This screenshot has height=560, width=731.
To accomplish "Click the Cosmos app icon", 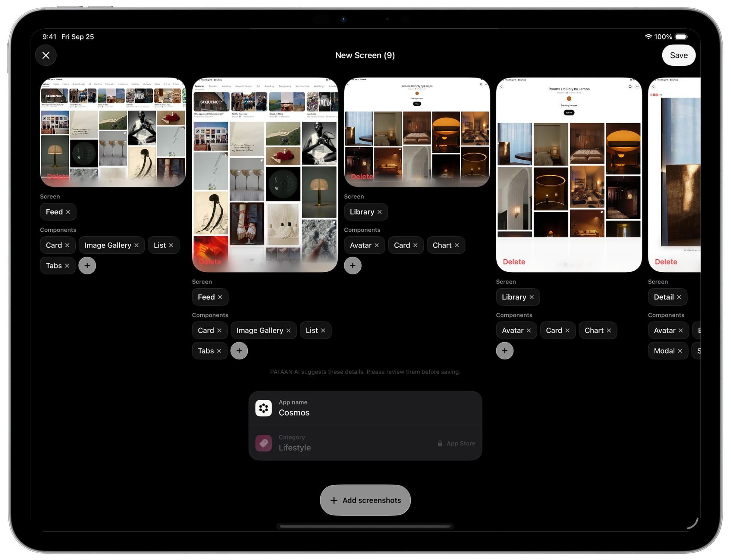I will [x=264, y=408].
